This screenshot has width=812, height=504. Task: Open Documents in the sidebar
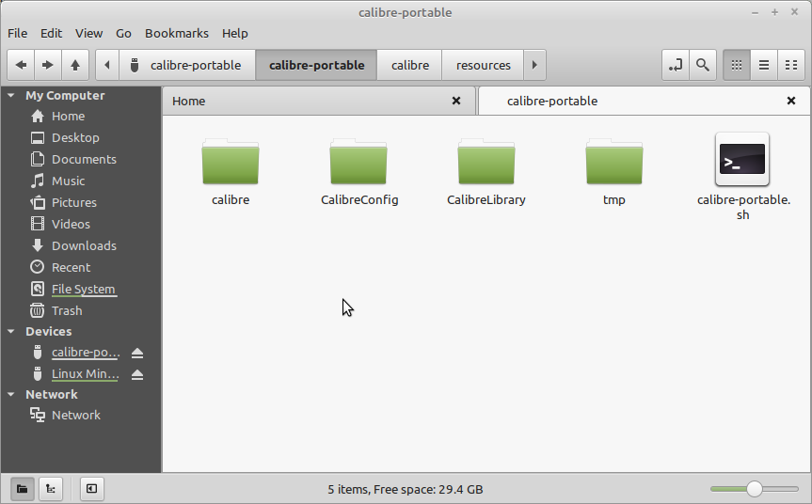(83, 160)
